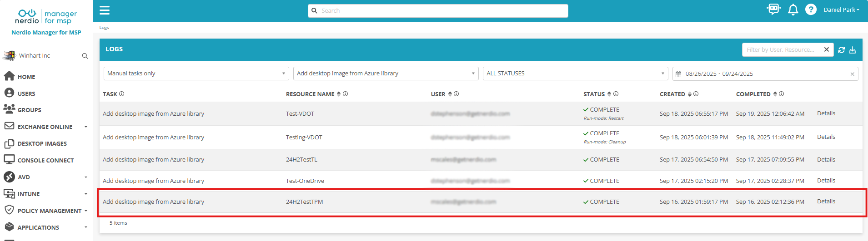Screen dimensions: 868x241
Task: Sort logs by Status column
Action: (x=609, y=94)
